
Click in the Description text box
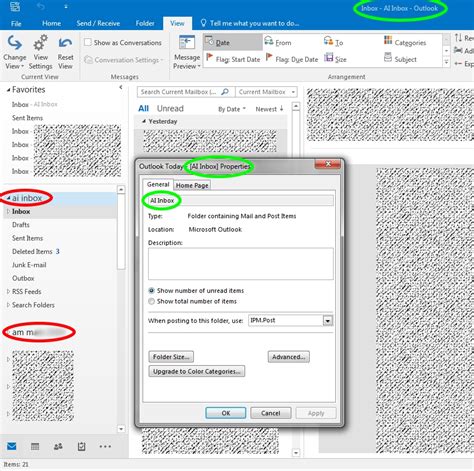[x=240, y=263]
